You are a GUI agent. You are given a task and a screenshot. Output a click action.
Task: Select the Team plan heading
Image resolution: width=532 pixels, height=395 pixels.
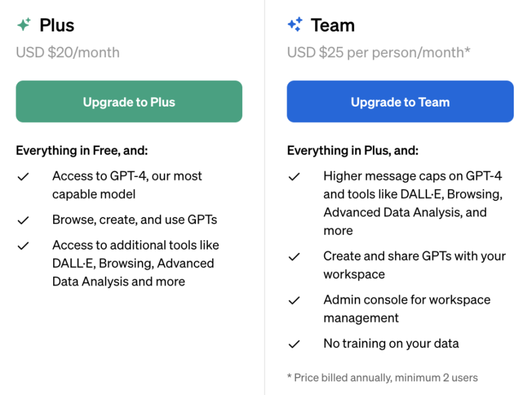[332, 25]
